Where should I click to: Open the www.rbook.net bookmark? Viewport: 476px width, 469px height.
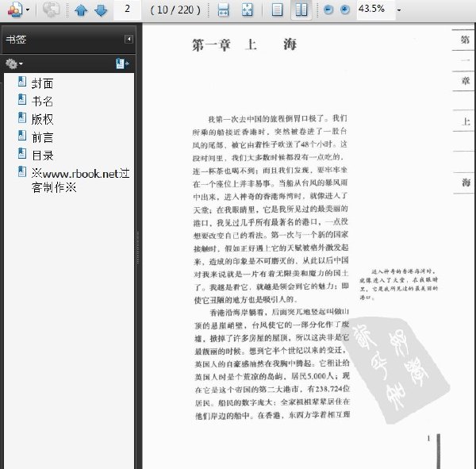pyautogui.click(x=81, y=180)
